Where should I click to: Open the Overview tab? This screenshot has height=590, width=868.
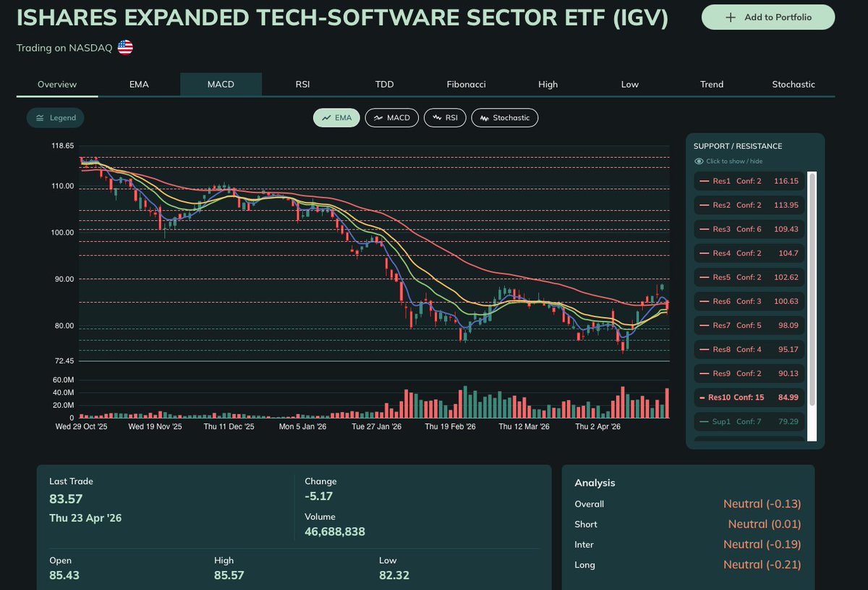point(57,85)
